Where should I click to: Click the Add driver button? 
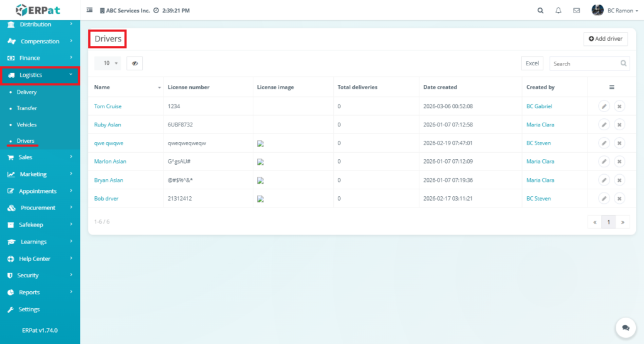pos(606,39)
